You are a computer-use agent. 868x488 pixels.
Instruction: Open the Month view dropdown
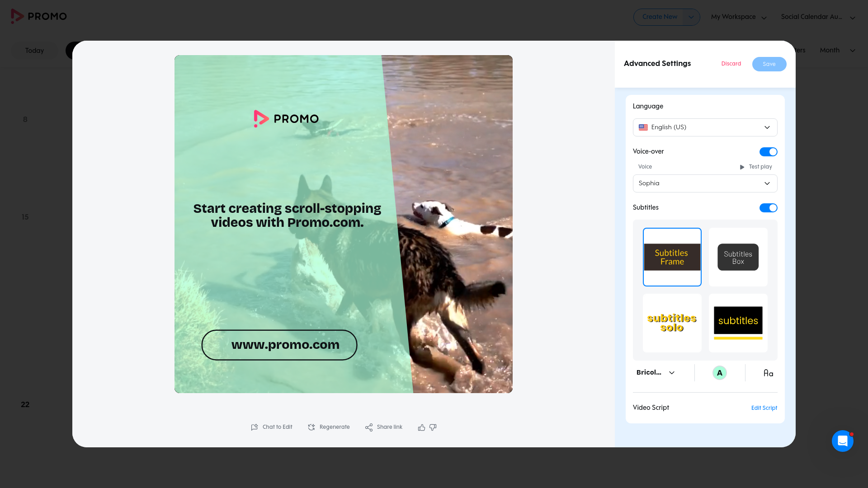click(837, 50)
